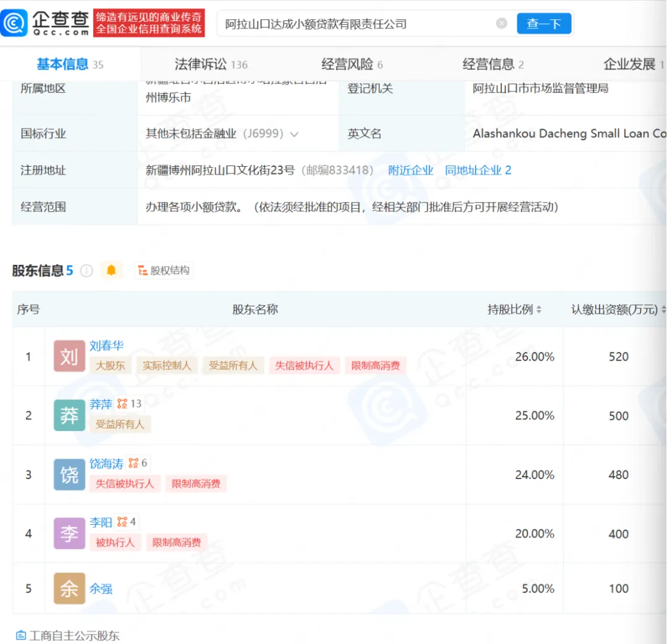667x644 pixels.
Task: Click the orange bell notification icon
Action: [111, 270]
